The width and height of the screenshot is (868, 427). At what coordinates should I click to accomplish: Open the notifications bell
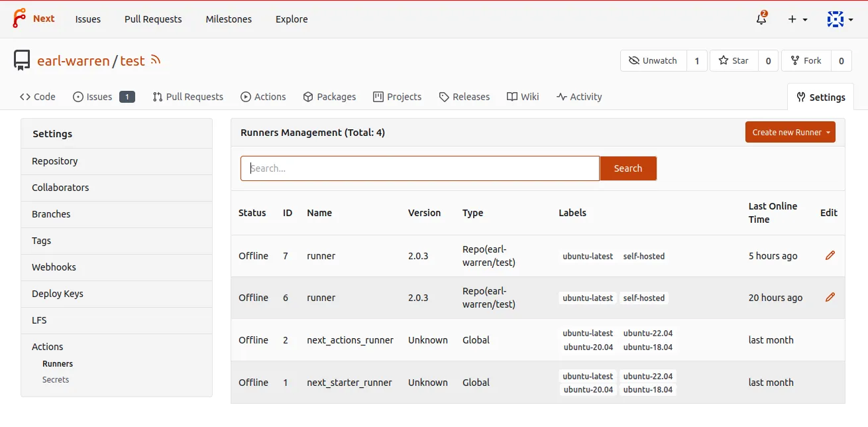coord(761,19)
